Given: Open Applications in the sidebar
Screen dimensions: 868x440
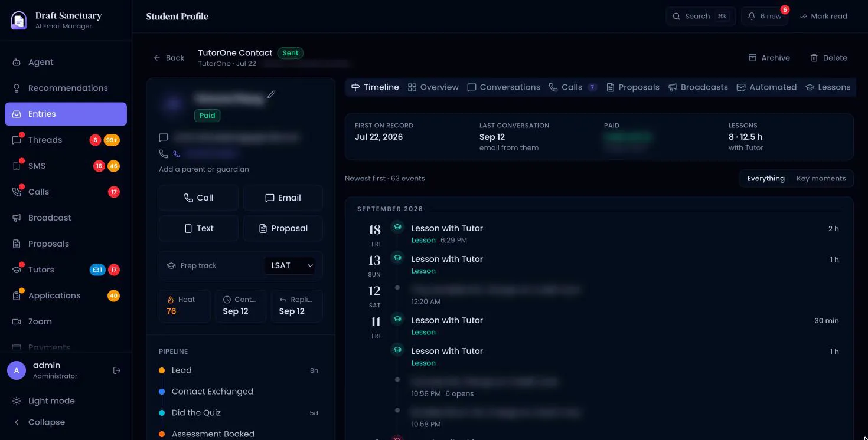Looking at the screenshot, I should (x=66, y=295).
